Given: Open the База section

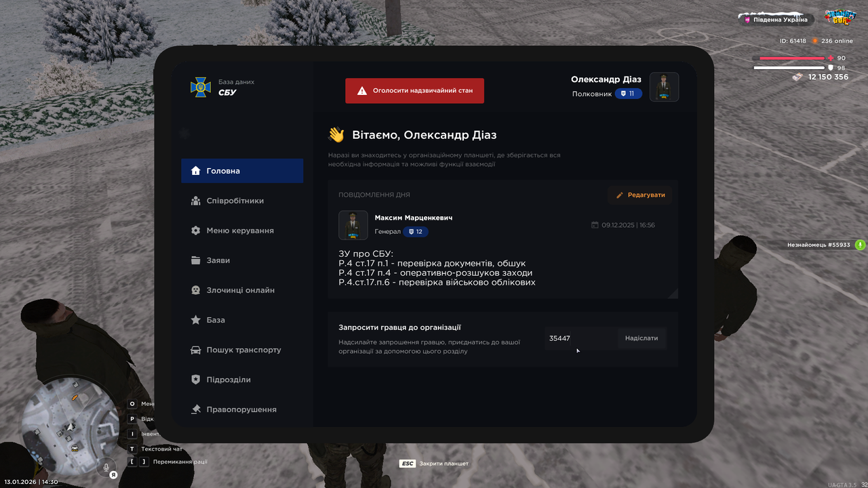Looking at the screenshot, I should 242,320.
